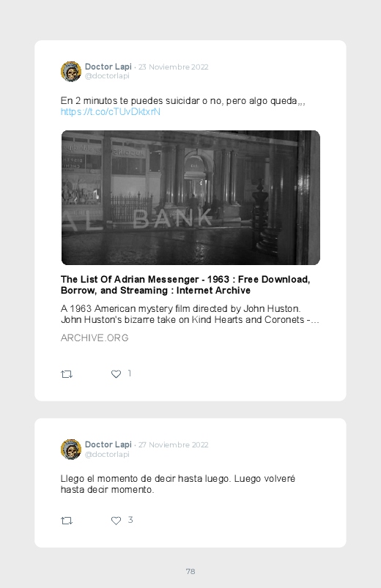This screenshot has height=588, width=381.
Task: Click the like count 3 on second tweet
Action: coord(130,520)
